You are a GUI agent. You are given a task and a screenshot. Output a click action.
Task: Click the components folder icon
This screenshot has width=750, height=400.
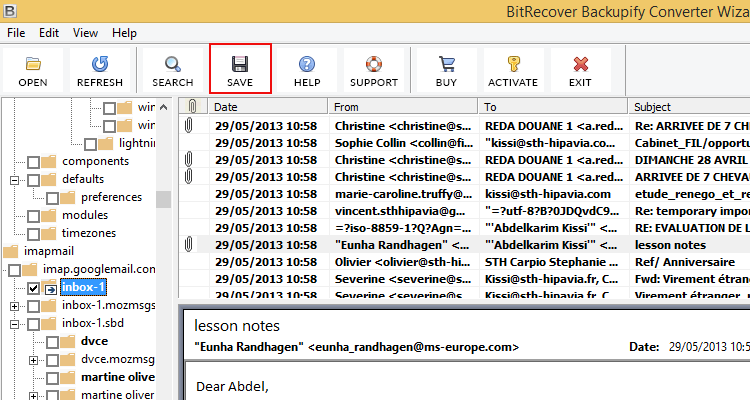48,162
